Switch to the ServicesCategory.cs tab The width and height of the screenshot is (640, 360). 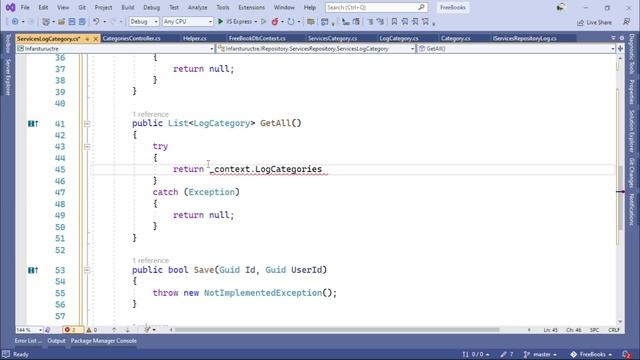click(333, 38)
